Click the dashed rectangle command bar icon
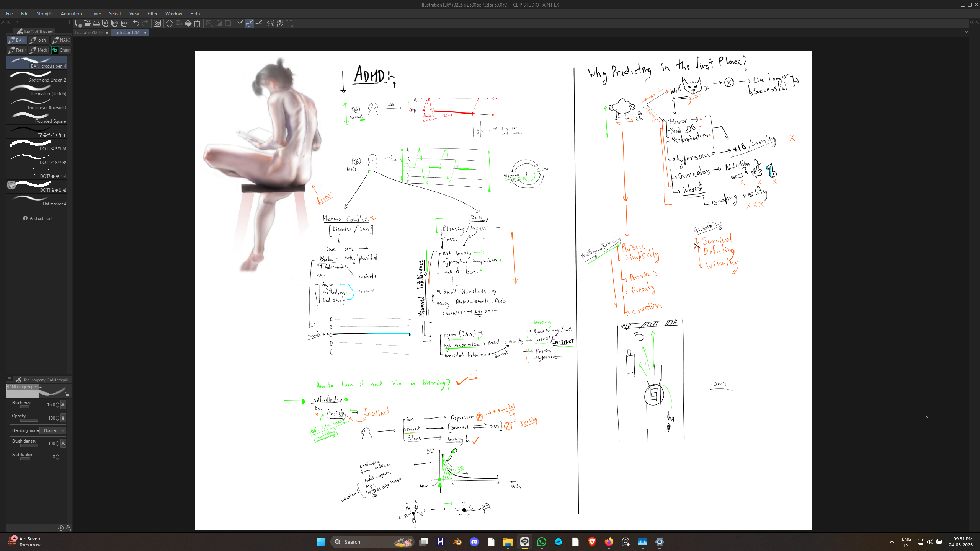This screenshot has height=551, width=980. point(289,23)
